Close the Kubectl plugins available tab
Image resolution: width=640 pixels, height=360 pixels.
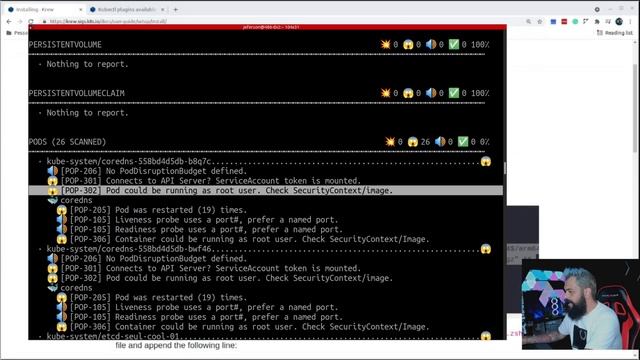(163, 9)
